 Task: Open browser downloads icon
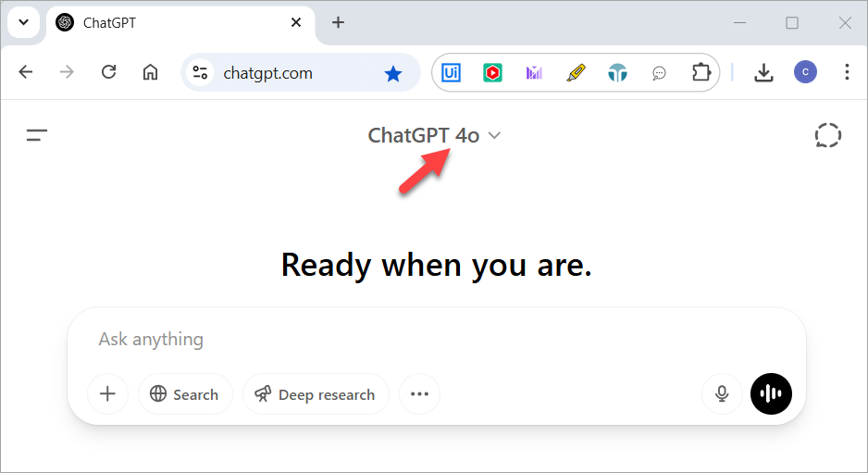[763, 72]
